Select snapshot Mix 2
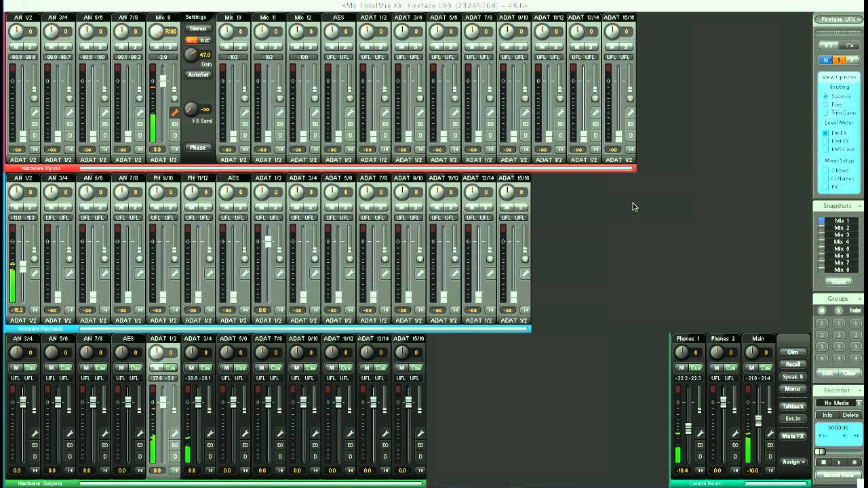The height and width of the screenshot is (488, 868). (842, 228)
